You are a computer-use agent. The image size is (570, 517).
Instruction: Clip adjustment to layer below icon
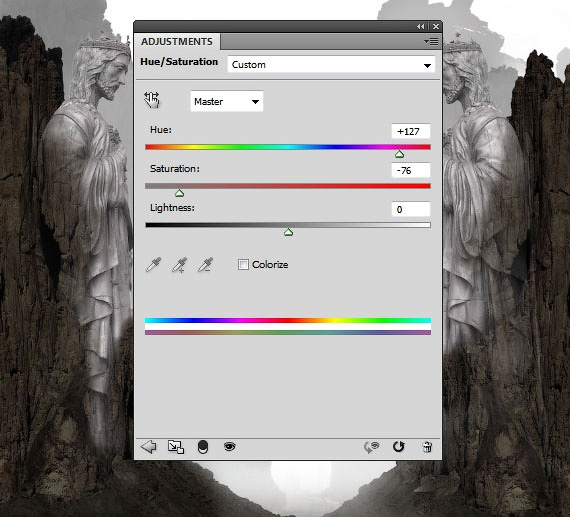click(x=203, y=447)
